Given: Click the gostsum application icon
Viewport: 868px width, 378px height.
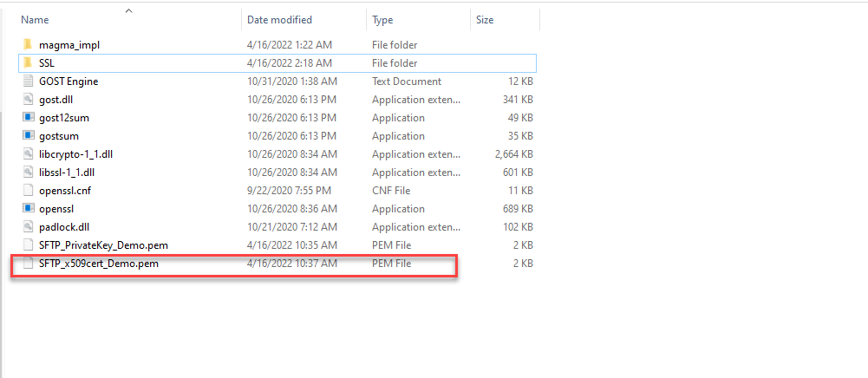Looking at the screenshot, I should point(28,136).
